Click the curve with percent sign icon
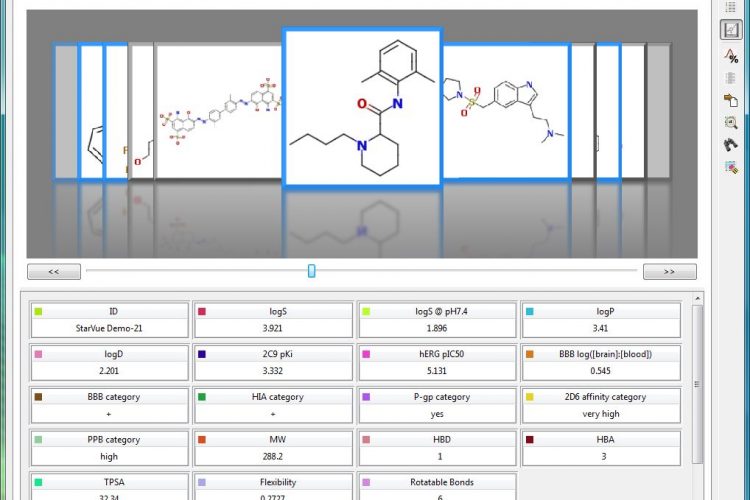750x500 pixels. coord(730,56)
